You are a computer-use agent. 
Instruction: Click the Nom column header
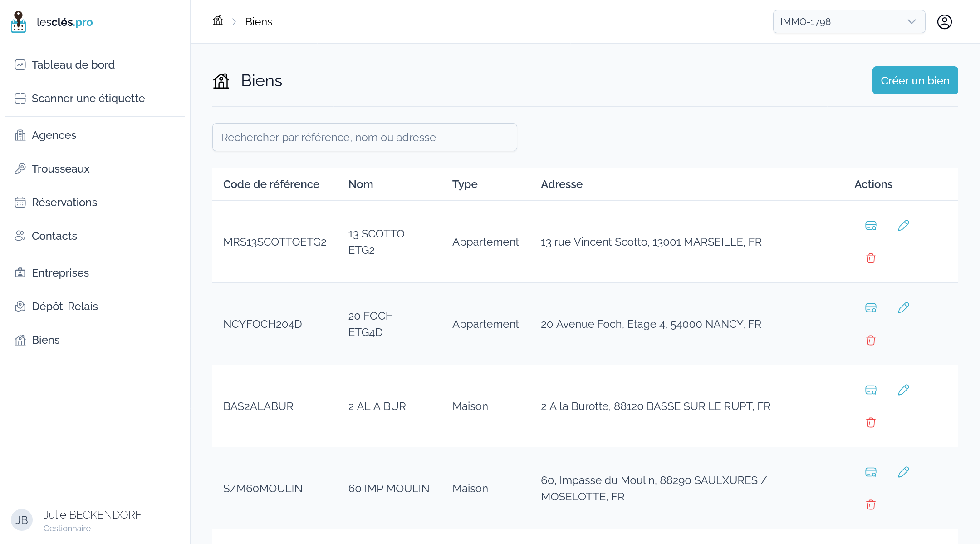(x=361, y=184)
